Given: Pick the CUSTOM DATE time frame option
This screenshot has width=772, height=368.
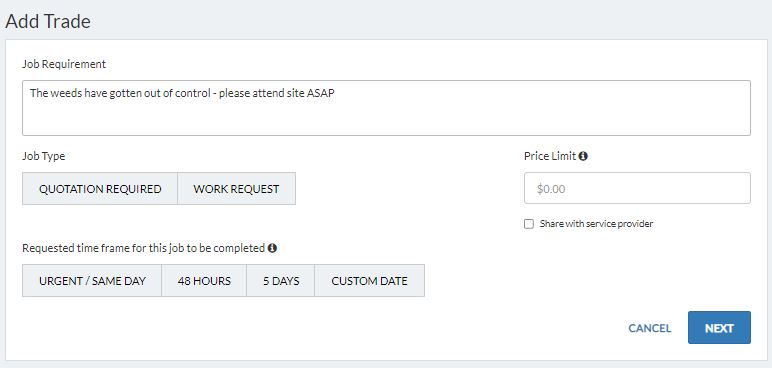Looking at the screenshot, I should [x=369, y=281].
